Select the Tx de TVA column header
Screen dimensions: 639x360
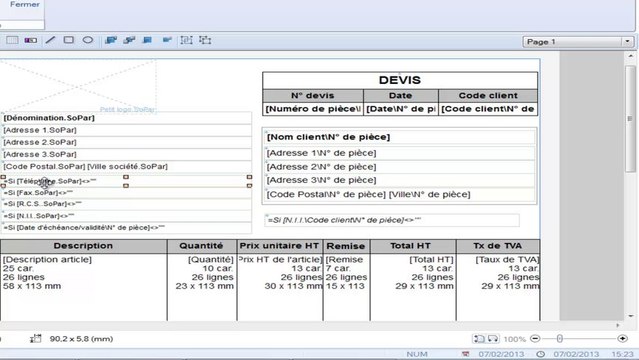[498, 246]
